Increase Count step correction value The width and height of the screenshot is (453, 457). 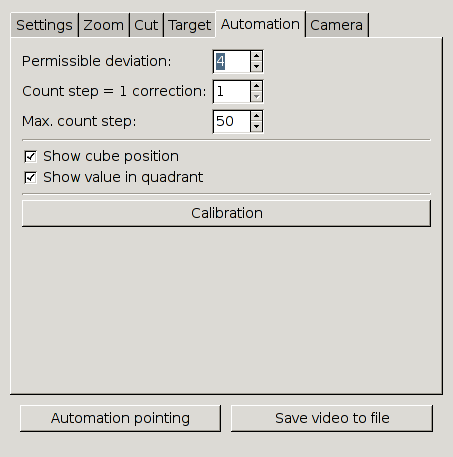[x=256, y=86]
